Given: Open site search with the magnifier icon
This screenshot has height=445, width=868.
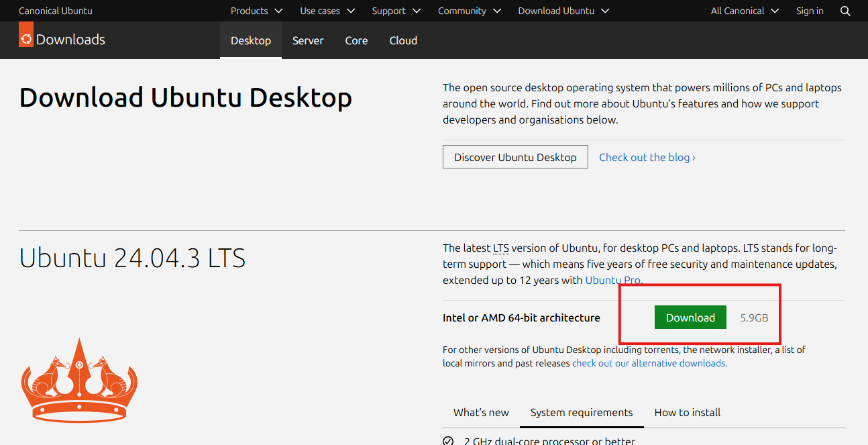Looking at the screenshot, I should pos(845,11).
